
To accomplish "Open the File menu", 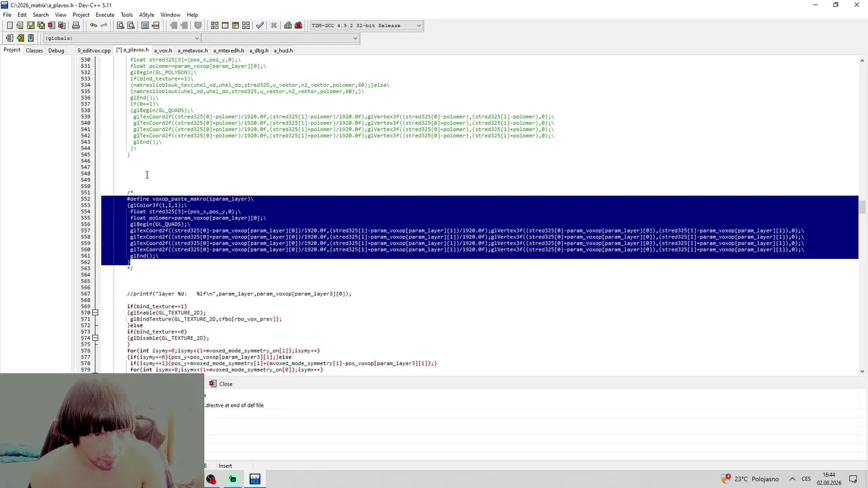I will point(7,15).
